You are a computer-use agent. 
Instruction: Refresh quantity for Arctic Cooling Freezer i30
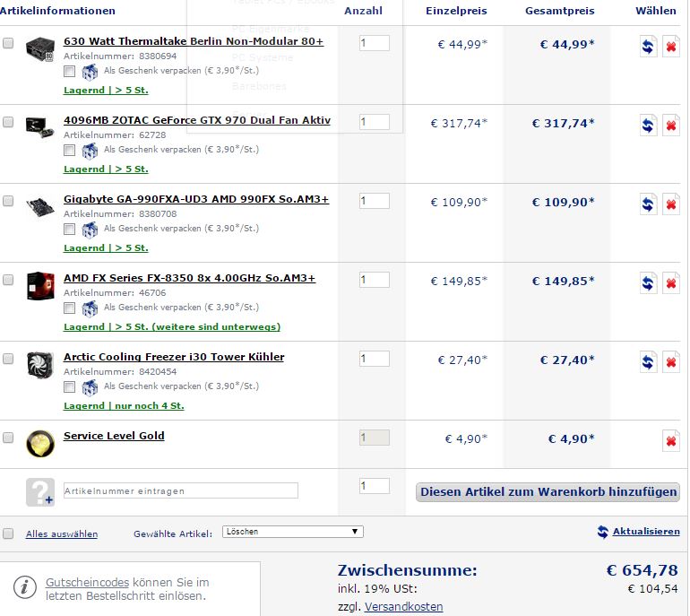648,361
